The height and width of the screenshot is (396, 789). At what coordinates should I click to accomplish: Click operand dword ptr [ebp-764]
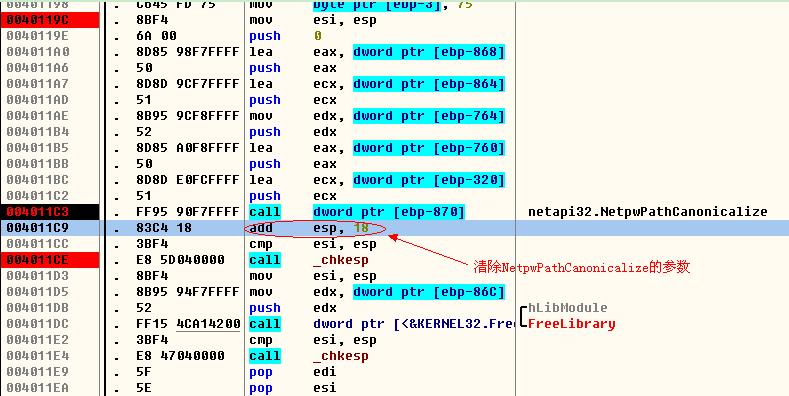click(x=429, y=116)
